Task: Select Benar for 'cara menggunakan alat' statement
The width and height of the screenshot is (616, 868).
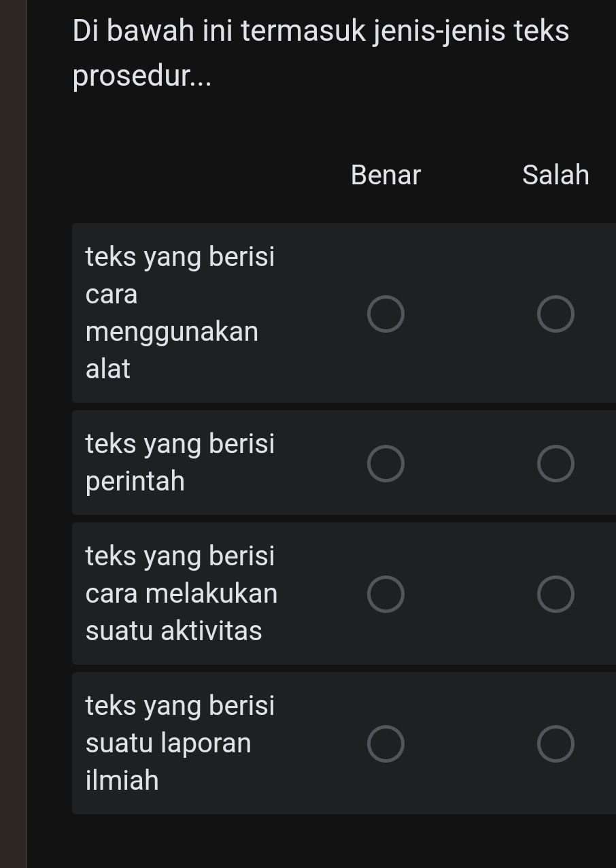Action: tap(386, 313)
